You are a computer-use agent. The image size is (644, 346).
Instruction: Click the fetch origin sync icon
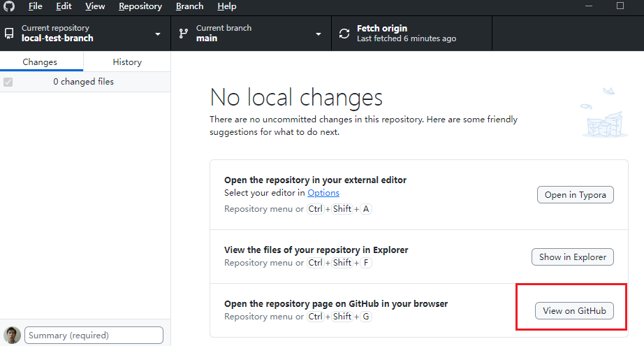coord(344,34)
